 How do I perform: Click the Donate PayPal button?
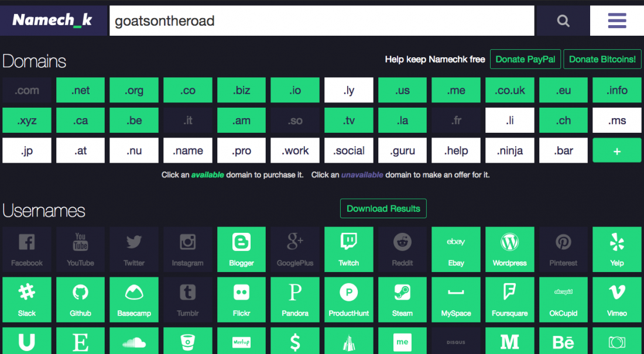point(525,60)
